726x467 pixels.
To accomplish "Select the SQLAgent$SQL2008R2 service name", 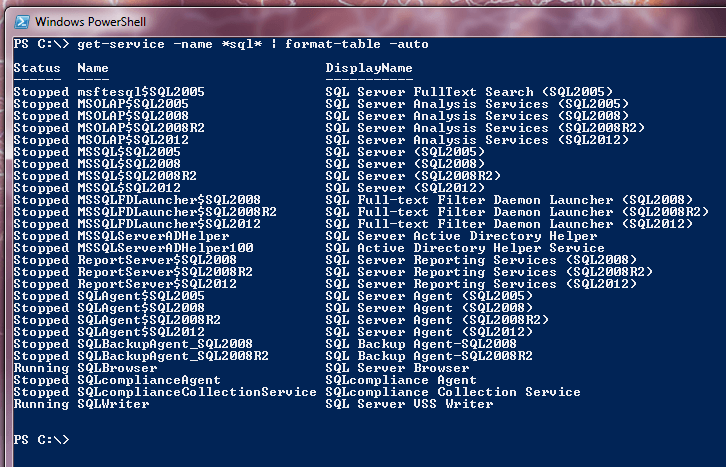I will [x=149, y=321].
